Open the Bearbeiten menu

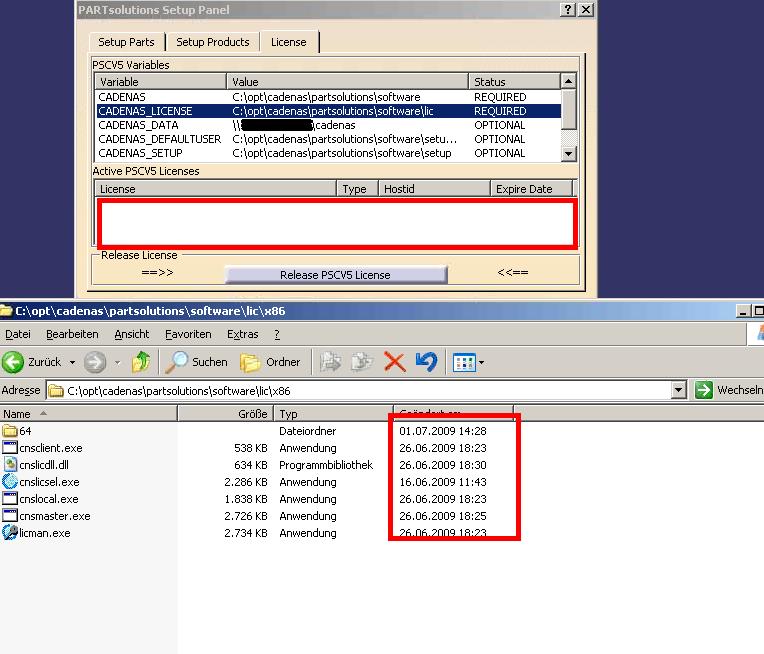72,334
